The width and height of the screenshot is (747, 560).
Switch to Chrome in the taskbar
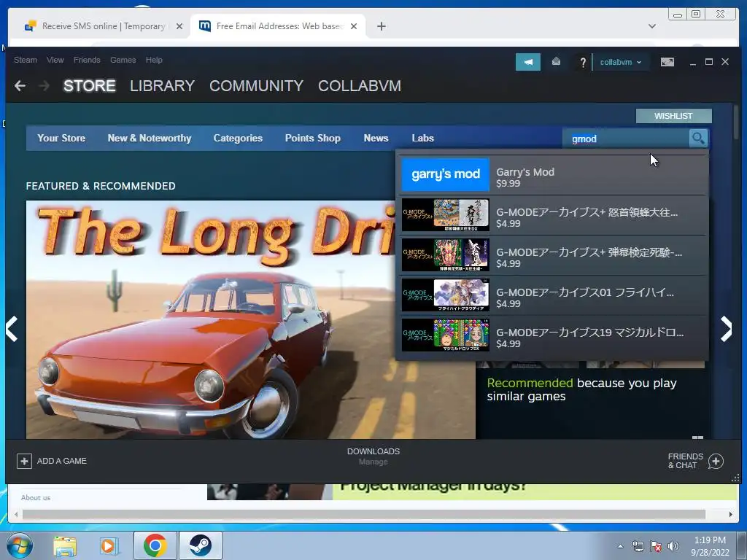(x=155, y=545)
